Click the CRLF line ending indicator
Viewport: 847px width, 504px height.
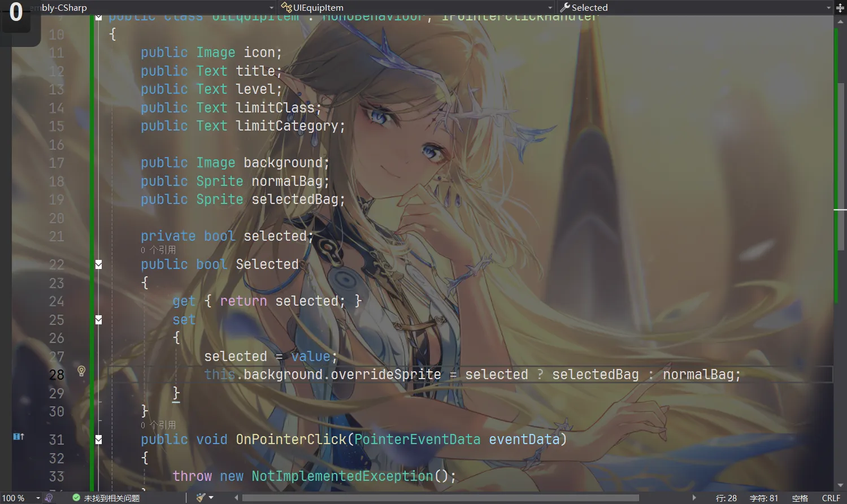point(831,497)
